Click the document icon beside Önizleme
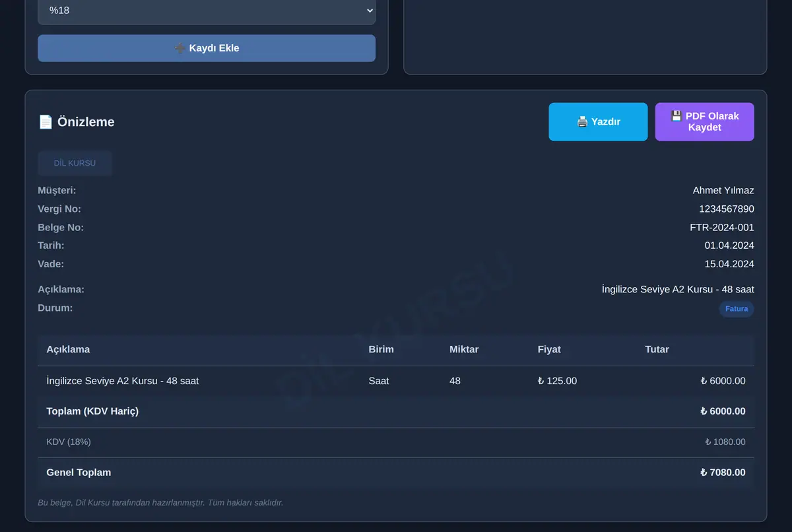792x532 pixels. pos(46,122)
